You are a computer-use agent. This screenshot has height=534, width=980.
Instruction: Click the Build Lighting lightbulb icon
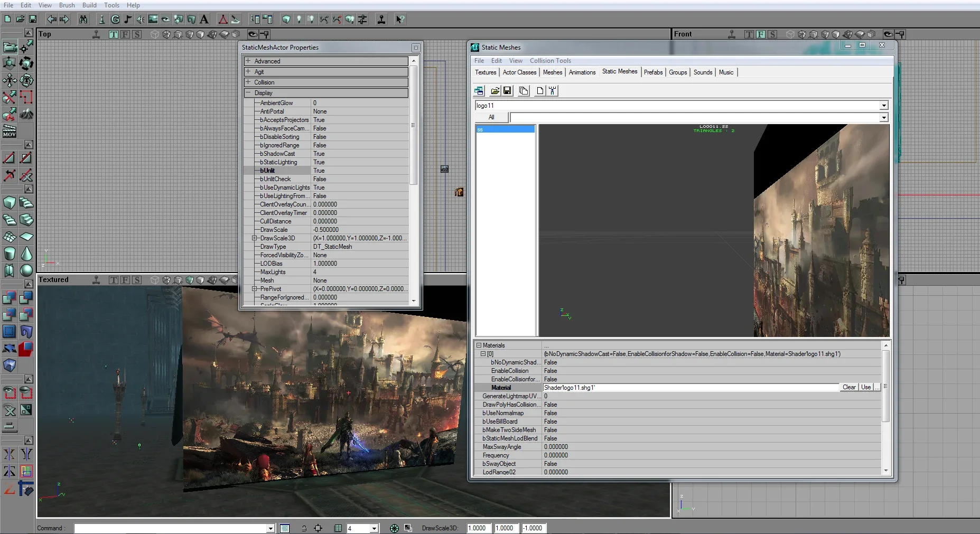pos(299,20)
